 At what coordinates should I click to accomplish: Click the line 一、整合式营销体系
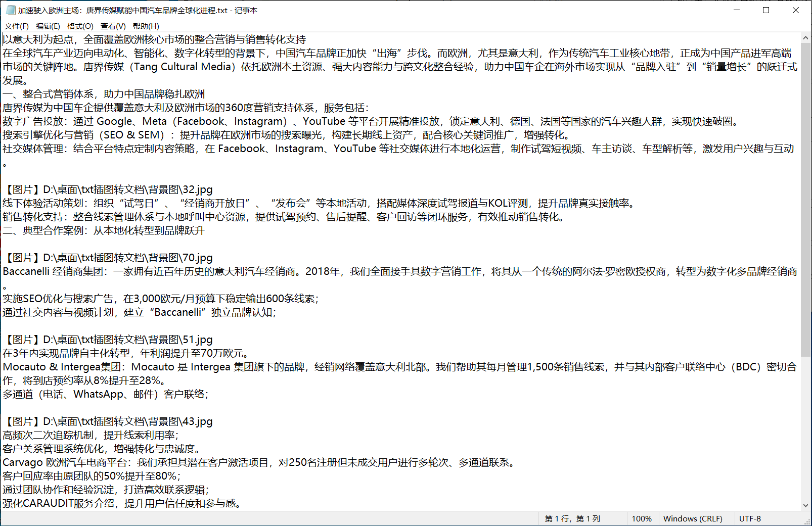coord(104,94)
